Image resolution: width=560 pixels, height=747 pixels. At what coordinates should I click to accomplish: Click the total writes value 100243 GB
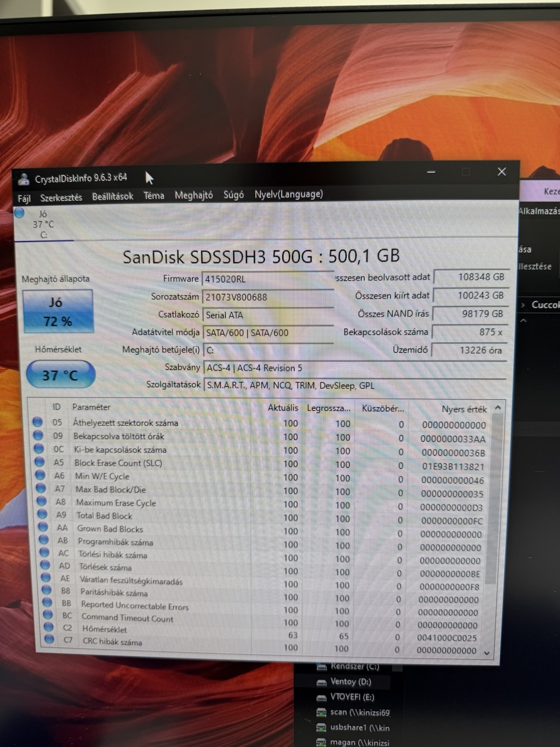pos(471,295)
